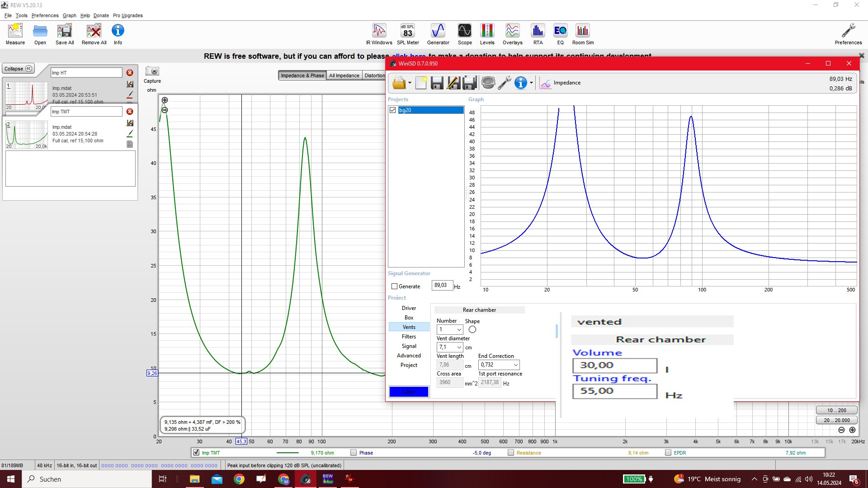Click the blue Color swatch
The height and width of the screenshot is (488, 868).
409,391
